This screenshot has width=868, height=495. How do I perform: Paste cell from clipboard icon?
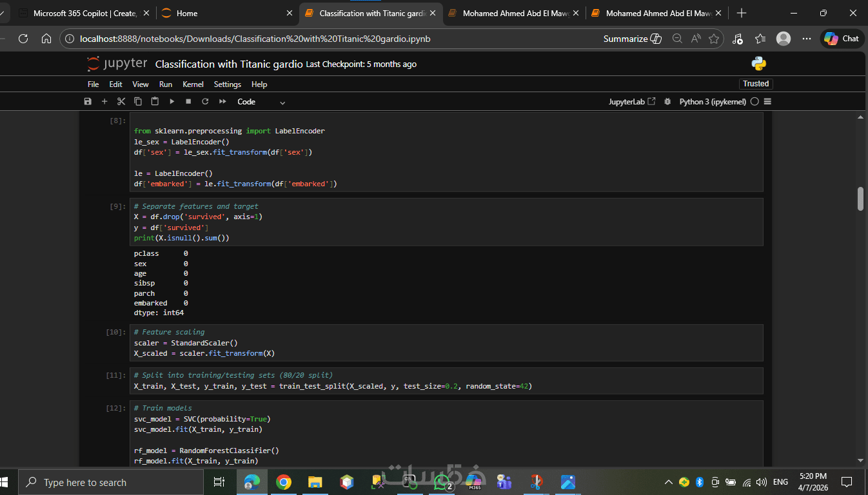pos(155,102)
